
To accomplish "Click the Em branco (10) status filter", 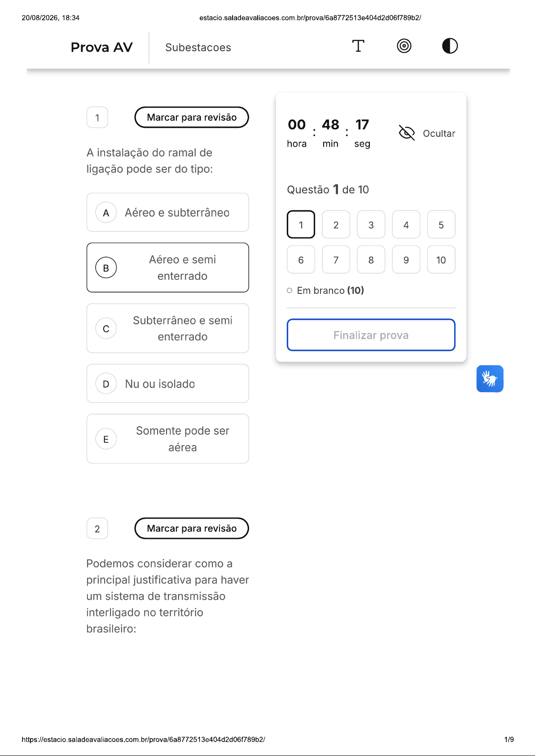I will click(325, 290).
